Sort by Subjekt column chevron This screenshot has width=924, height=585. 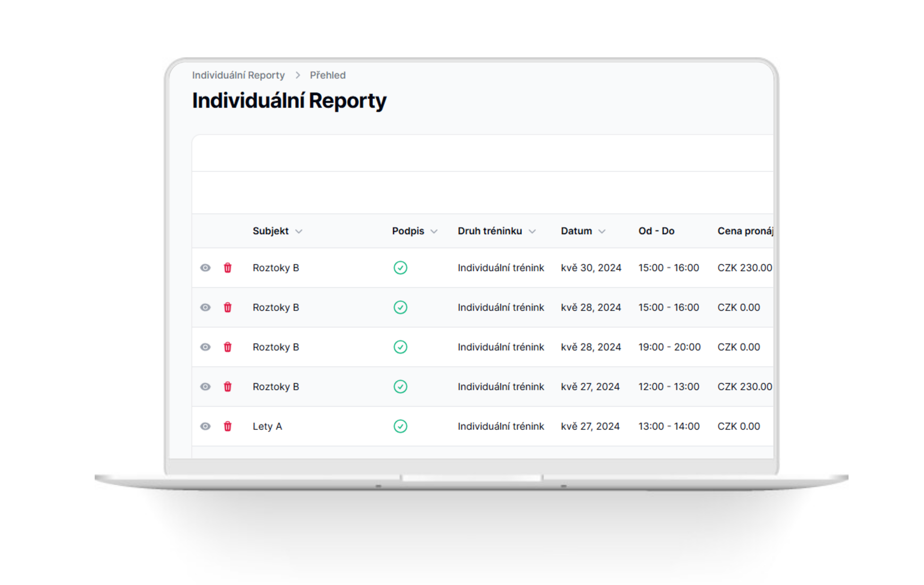pos(299,231)
